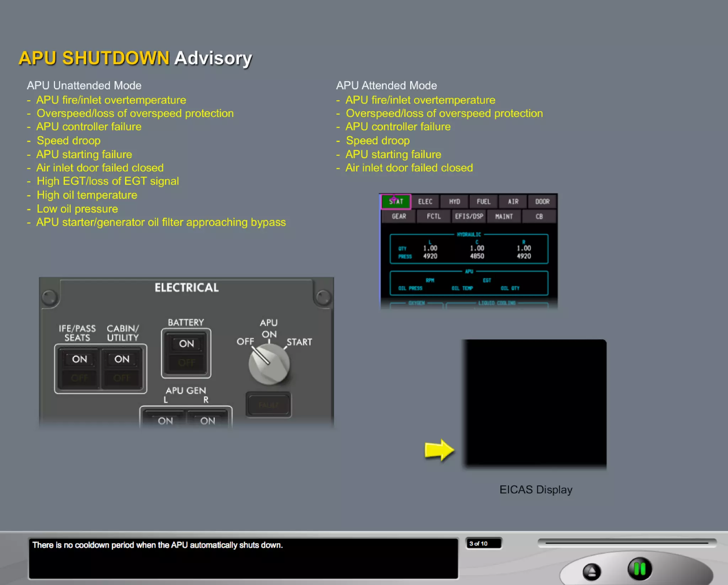Open the ELEC display tab
The width and height of the screenshot is (728, 585).
425,202
